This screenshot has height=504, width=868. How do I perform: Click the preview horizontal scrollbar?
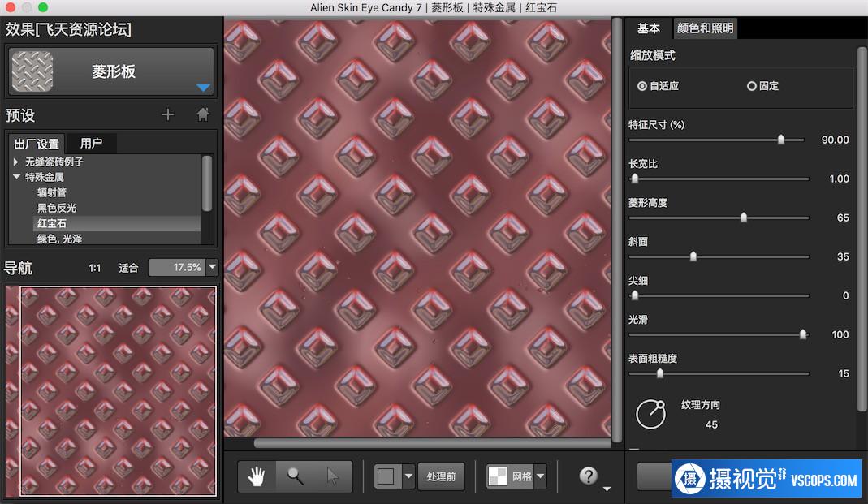(x=432, y=443)
